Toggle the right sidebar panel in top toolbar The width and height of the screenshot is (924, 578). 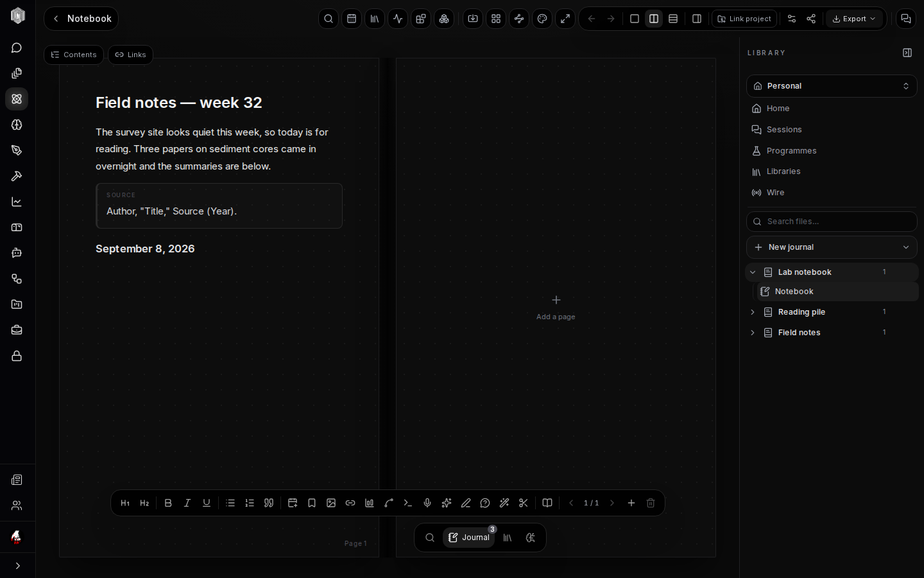(x=697, y=19)
